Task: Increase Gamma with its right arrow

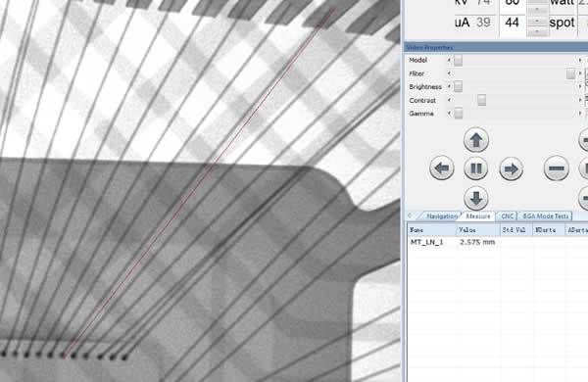Action: tap(580, 114)
